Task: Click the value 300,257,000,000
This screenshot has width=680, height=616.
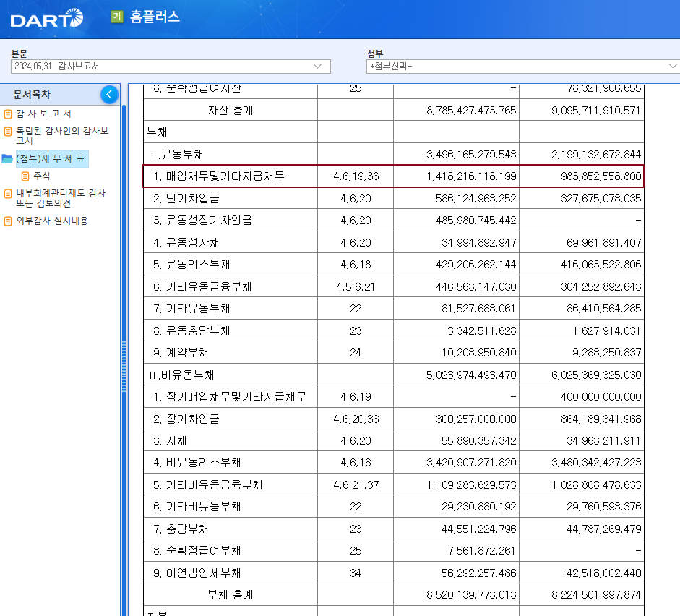Action: (476, 419)
